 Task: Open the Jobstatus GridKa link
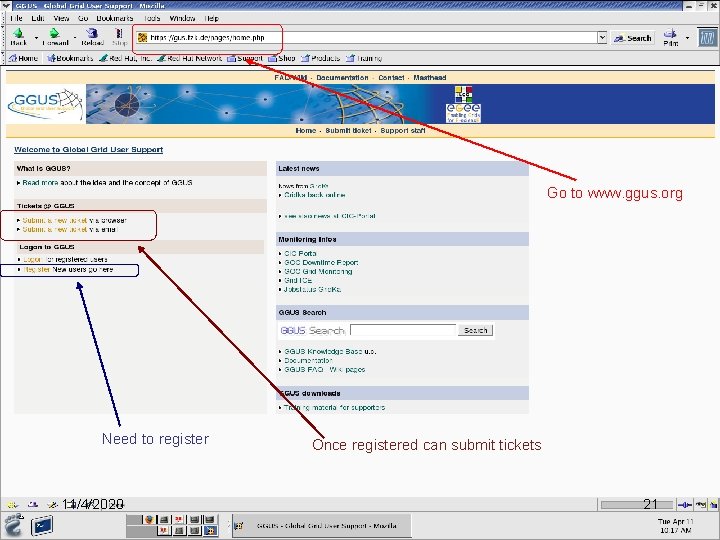[312, 289]
